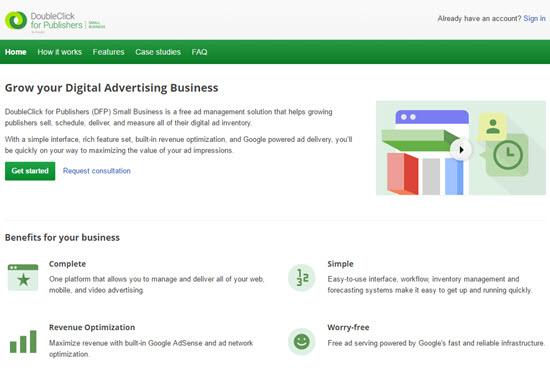
Task: Click the Revenue Optimization bar chart icon
Action: (x=23, y=341)
